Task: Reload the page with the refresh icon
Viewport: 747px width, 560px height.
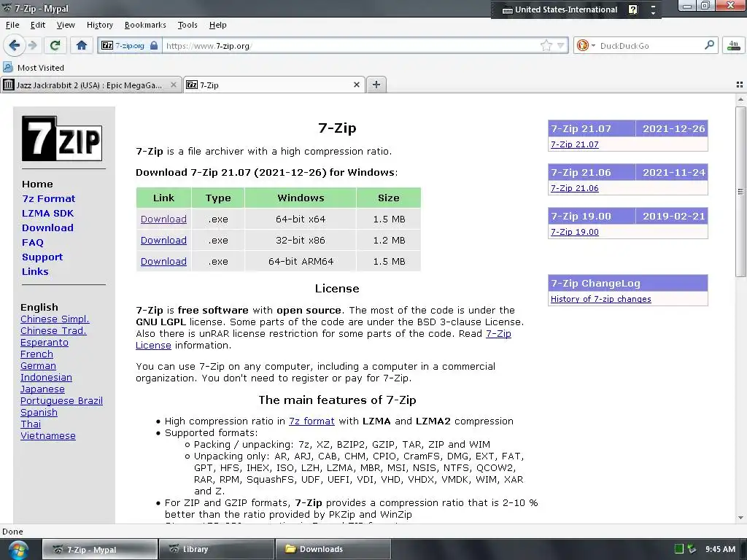Action: [55, 46]
